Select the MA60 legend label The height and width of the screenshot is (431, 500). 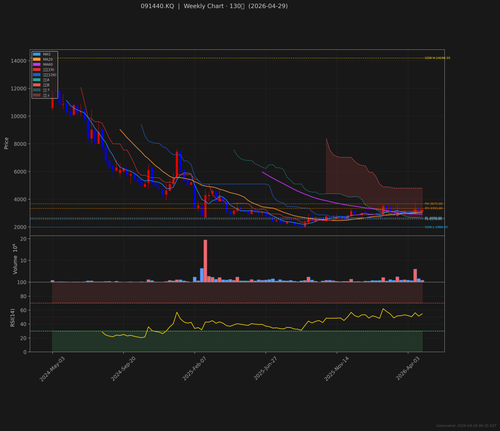pos(48,64)
